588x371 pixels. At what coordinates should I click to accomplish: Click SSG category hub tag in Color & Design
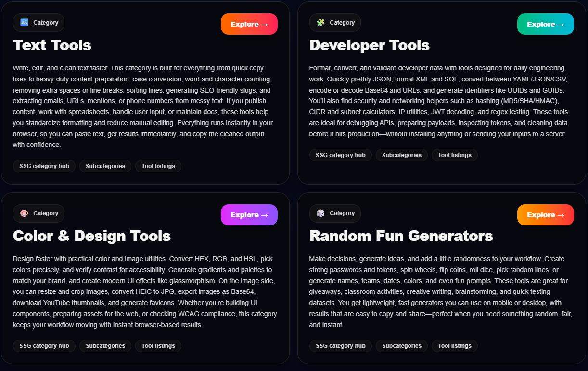point(44,346)
